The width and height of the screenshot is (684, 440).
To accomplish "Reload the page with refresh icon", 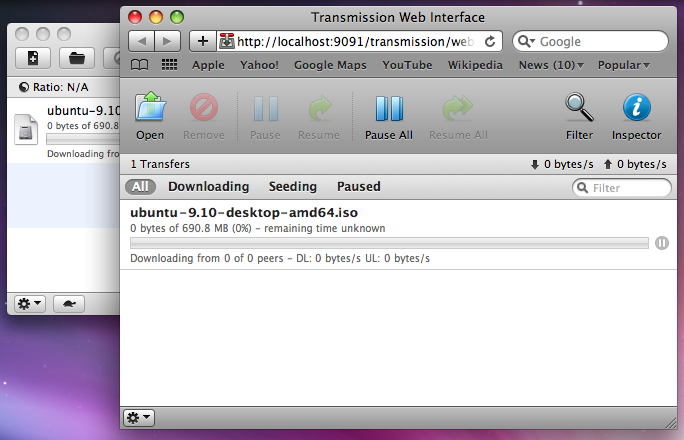I will 490,41.
